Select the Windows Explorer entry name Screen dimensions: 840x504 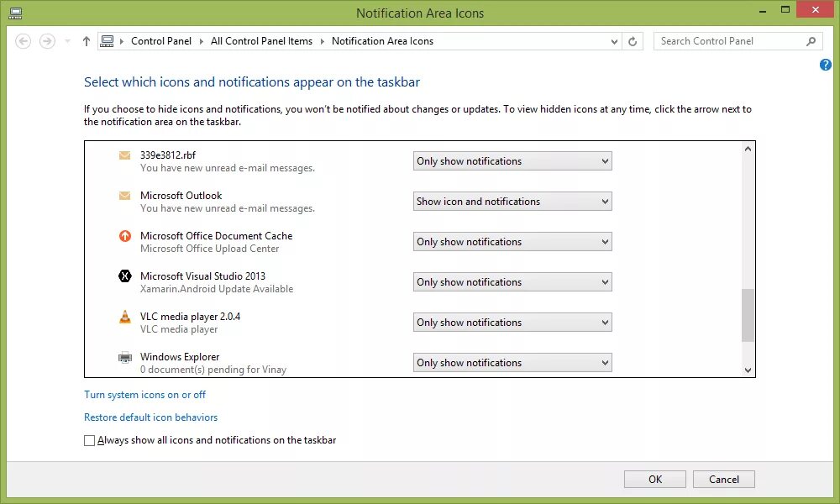tap(180, 357)
